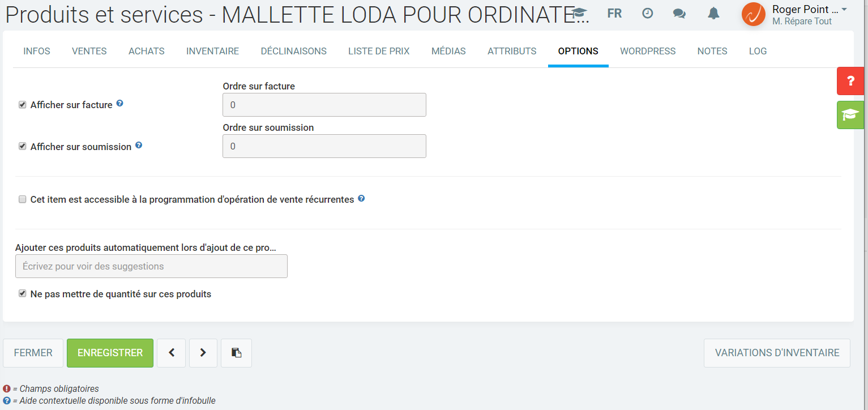Open the FR language selector

(x=614, y=14)
